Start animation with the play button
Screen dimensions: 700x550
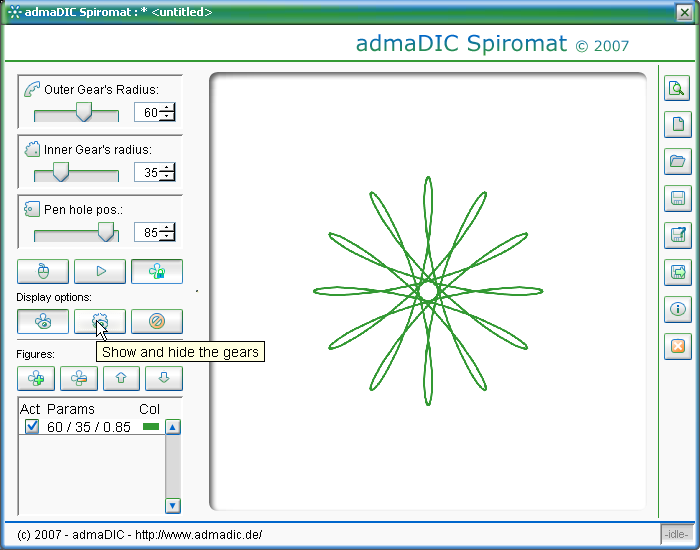[100, 271]
